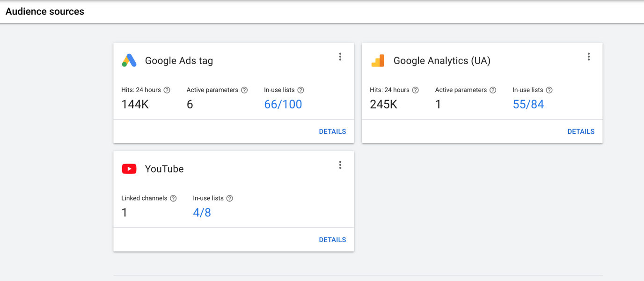The height and width of the screenshot is (281, 644).
Task: Click the Google Analytics logo icon
Action: point(378,61)
